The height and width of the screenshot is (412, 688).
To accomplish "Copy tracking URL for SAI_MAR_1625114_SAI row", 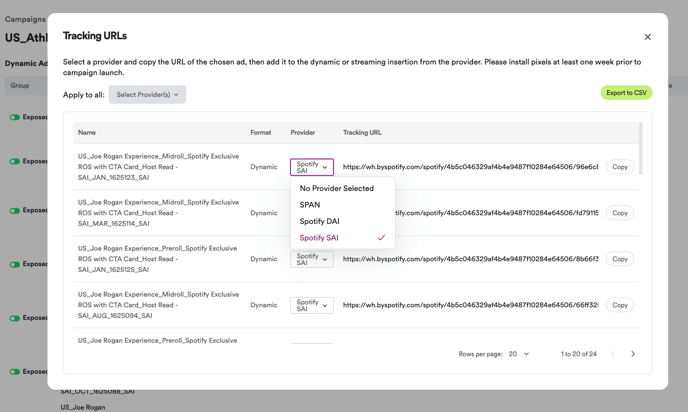I will coord(620,213).
